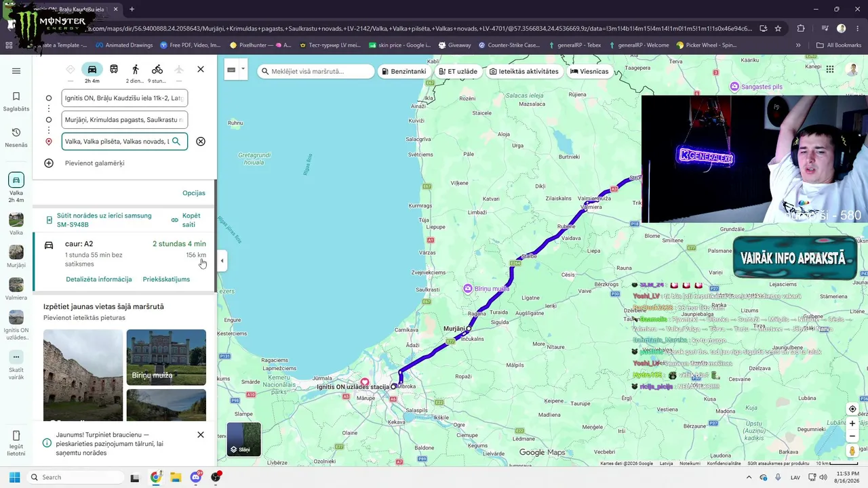
Task: Open the All Bookmarks folder
Action: tap(839, 45)
